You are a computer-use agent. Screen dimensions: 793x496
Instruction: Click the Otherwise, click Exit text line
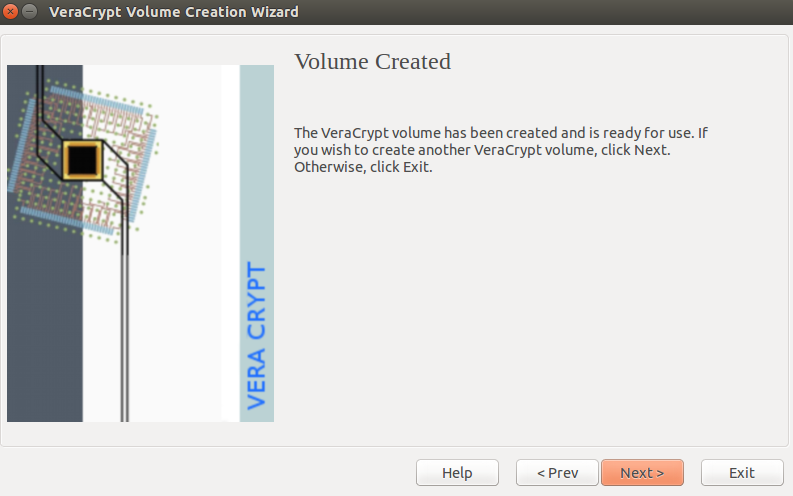click(363, 167)
